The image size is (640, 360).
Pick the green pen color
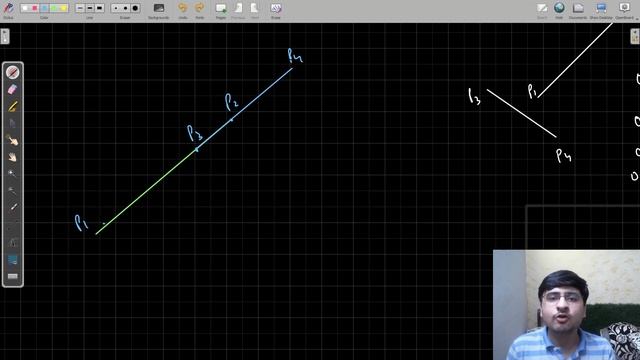[53, 8]
